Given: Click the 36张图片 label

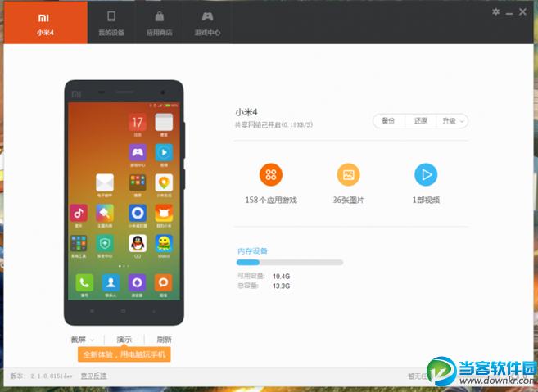Looking at the screenshot, I should 348,200.
